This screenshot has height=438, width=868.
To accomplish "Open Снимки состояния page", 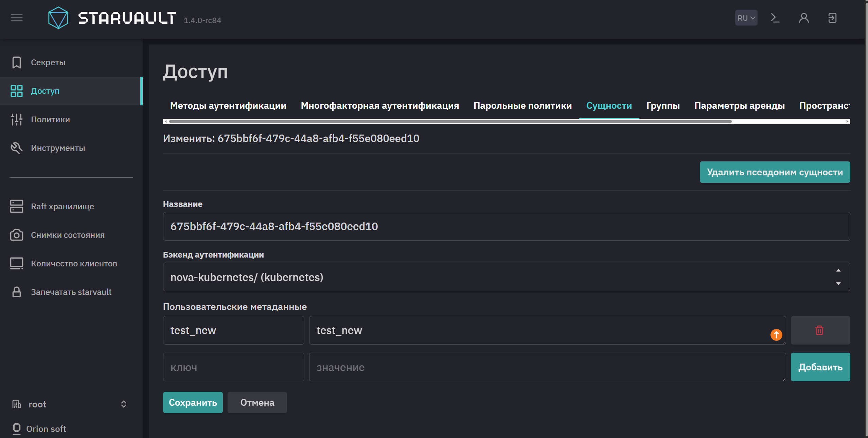I will tap(71, 235).
